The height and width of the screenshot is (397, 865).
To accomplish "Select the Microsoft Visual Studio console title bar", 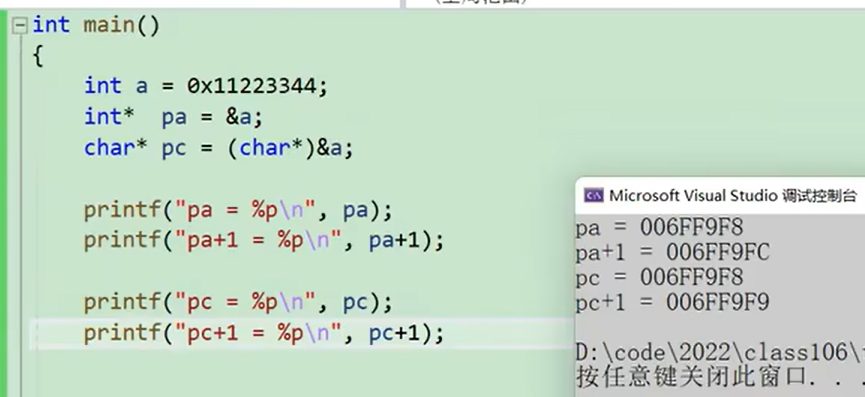I will point(720,195).
